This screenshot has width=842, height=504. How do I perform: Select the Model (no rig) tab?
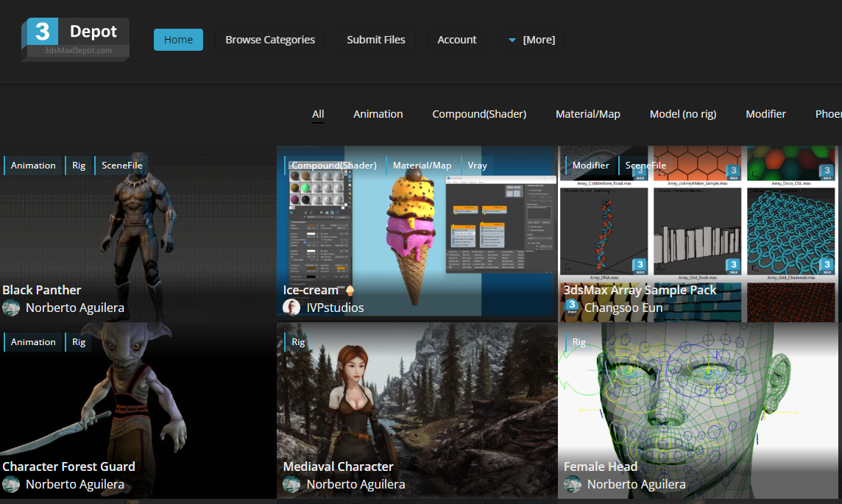682,114
